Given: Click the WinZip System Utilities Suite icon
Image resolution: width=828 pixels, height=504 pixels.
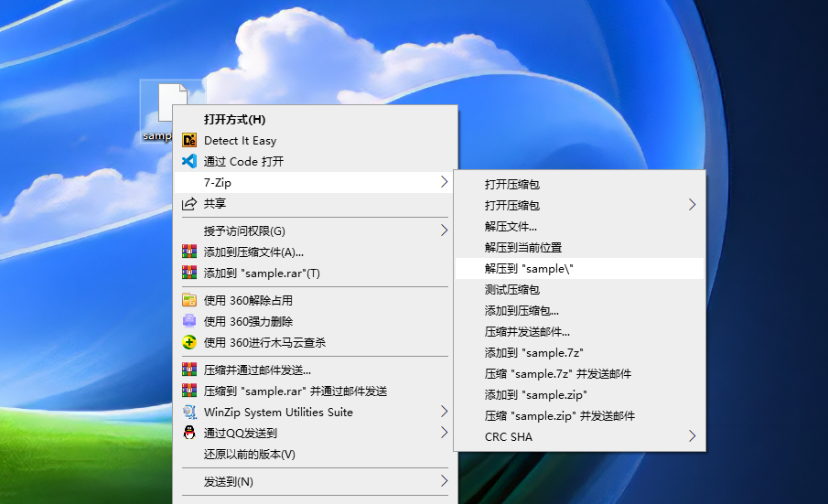Looking at the screenshot, I should point(189,412).
